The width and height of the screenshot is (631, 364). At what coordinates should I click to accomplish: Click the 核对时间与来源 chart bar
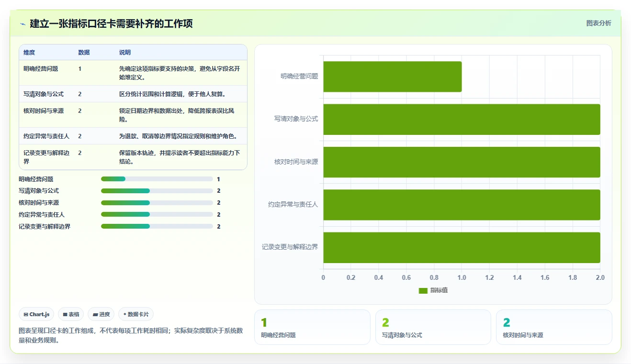(462, 162)
